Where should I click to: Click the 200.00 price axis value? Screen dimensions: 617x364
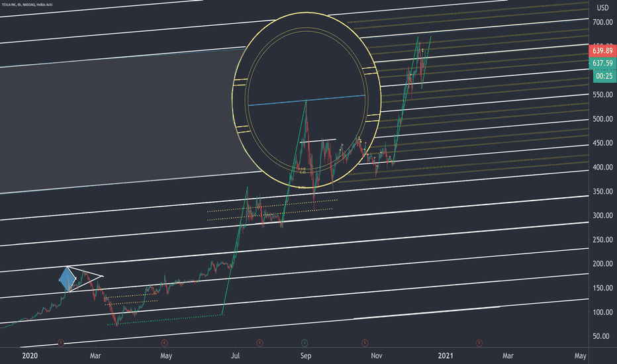(x=603, y=263)
